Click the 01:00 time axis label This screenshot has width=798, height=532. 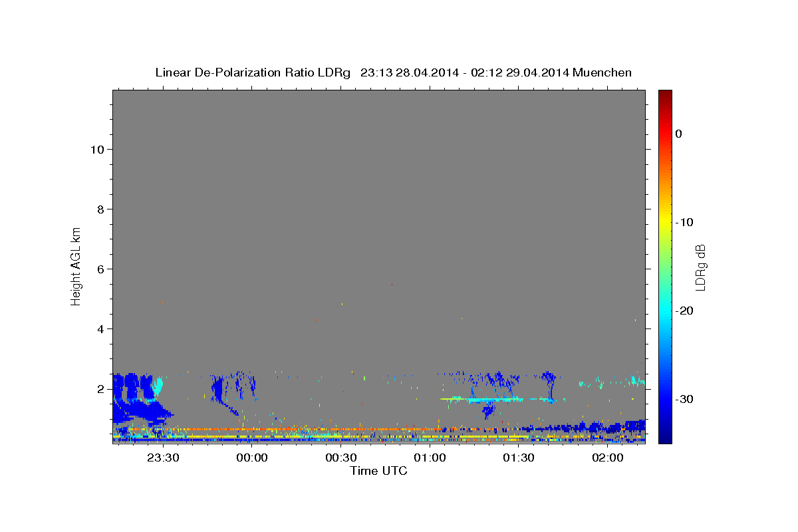pyautogui.click(x=430, y=458)
